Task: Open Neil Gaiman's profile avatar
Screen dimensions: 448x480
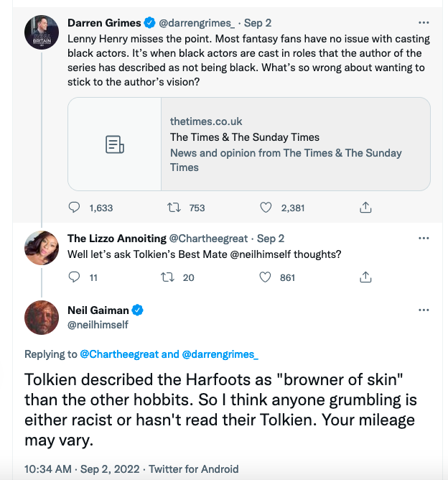Action: 42,318
